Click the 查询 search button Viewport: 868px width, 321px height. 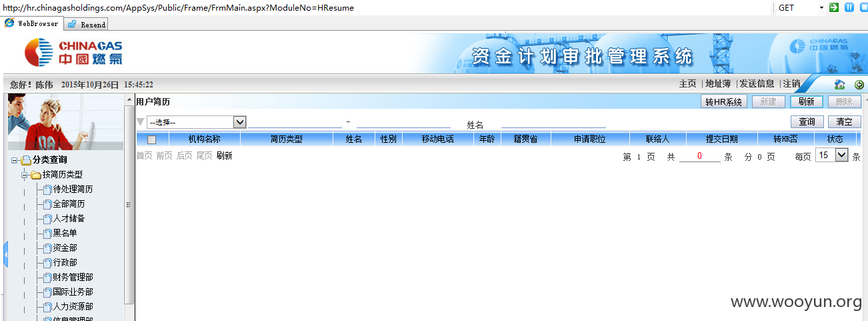(x=807, y=122)
